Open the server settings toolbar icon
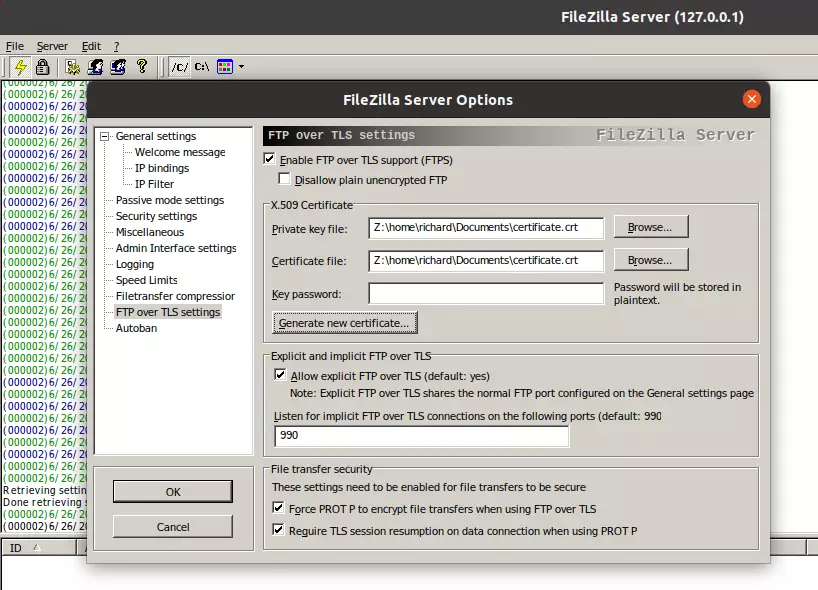 pos(73,67)
